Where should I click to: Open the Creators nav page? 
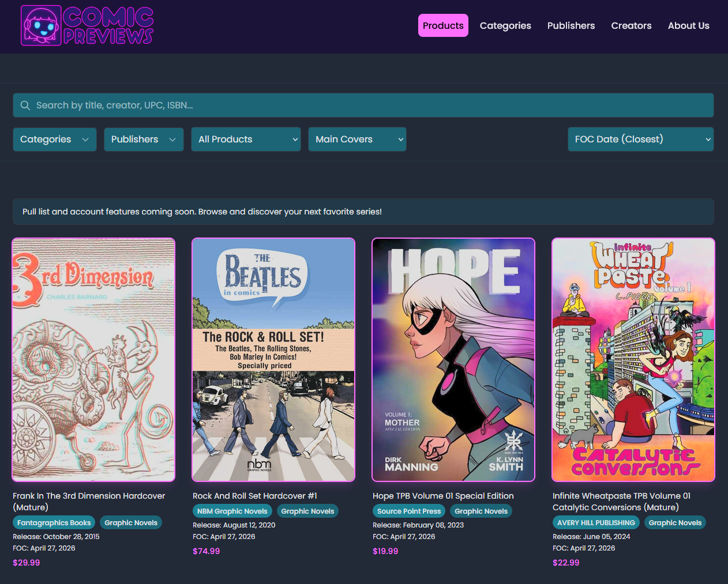(631, 25)
